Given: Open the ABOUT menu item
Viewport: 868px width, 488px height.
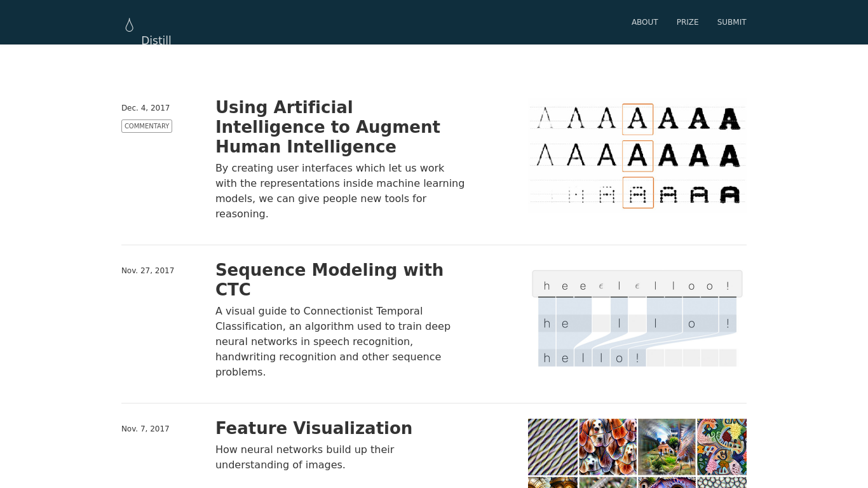Looking at the screenshot, I should point(644,22).
